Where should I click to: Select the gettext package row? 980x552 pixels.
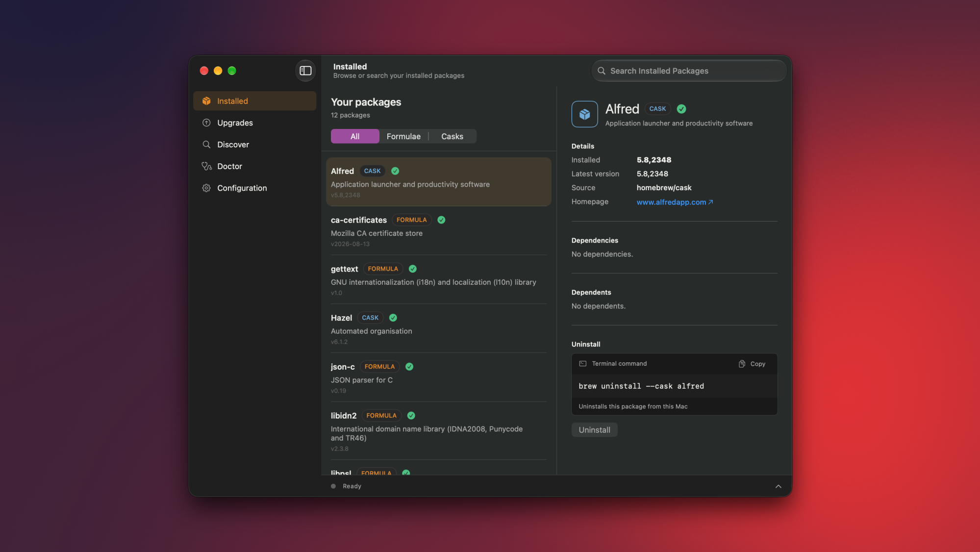(438, 280)
